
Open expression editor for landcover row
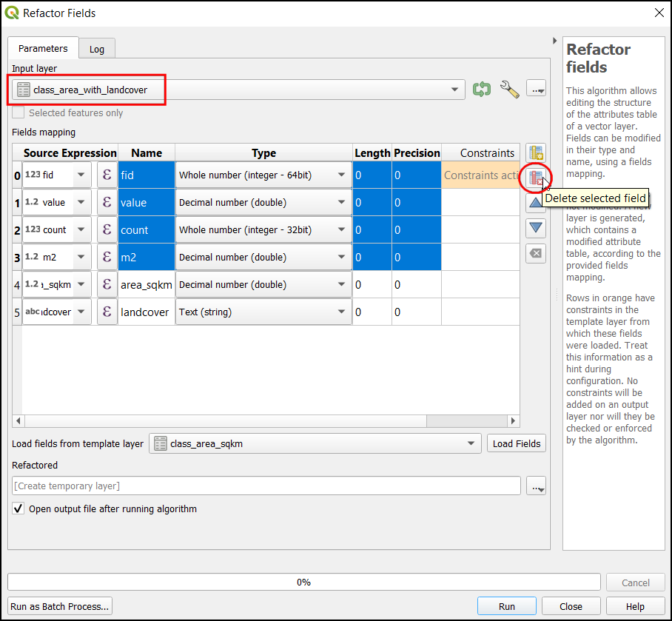click(x=107, y=312)
